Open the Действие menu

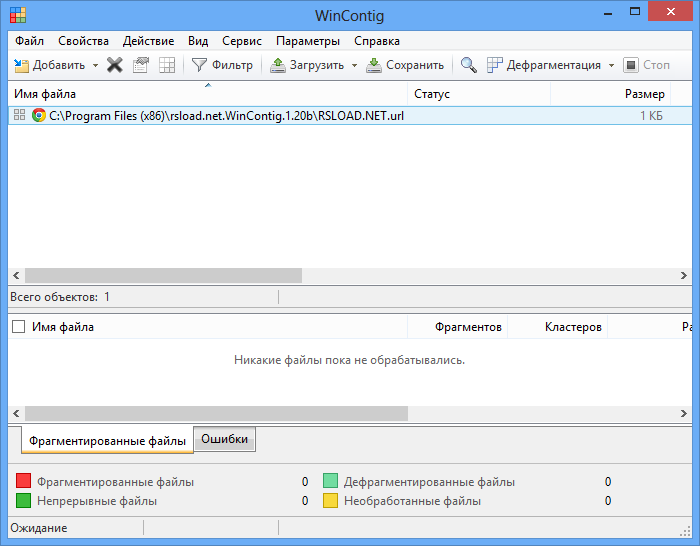tap(148, 41)
